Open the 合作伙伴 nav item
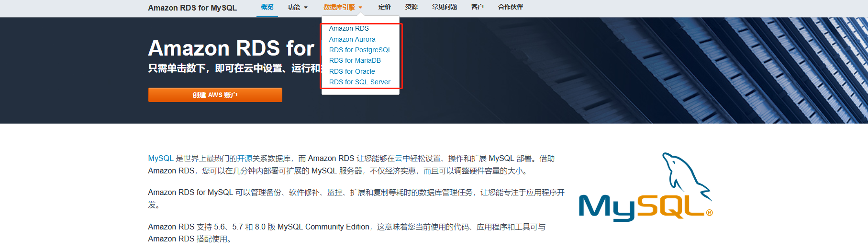868x251 pixels. point(510,7)
